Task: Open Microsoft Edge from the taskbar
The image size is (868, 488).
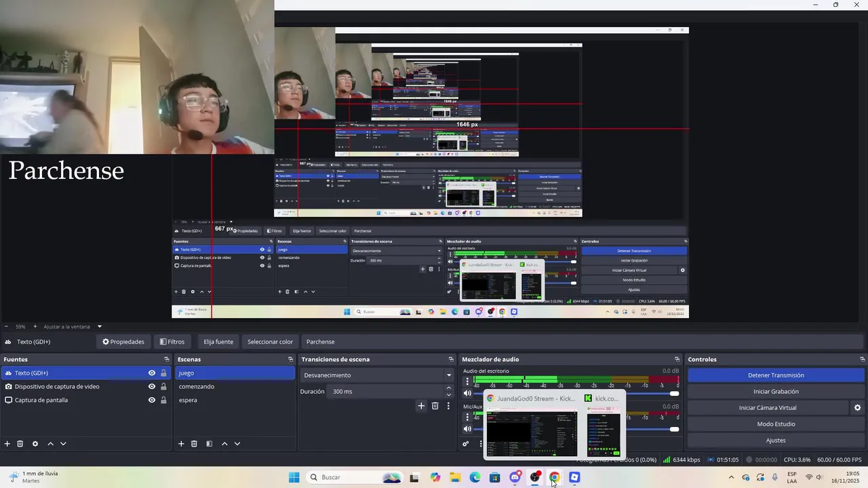Action: point(475,477)
